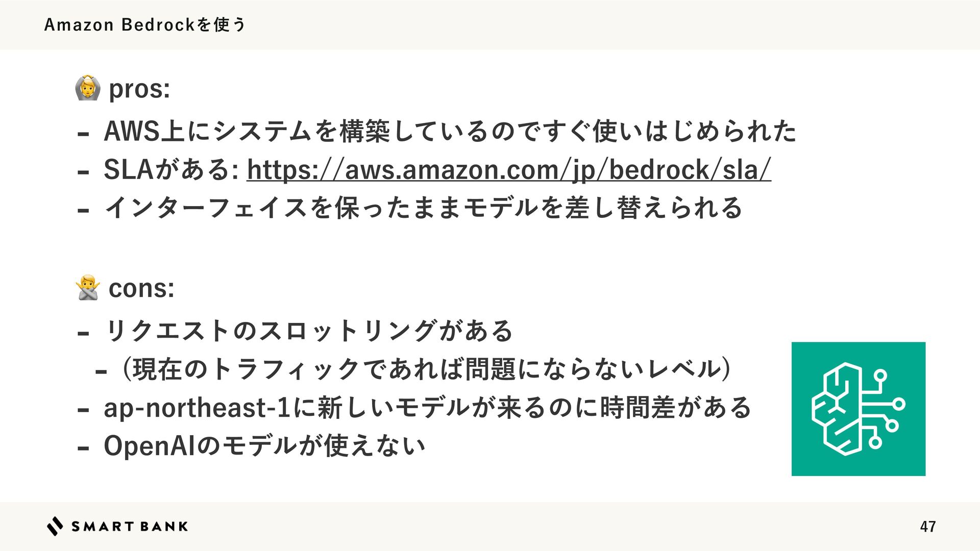The height and width of the screenshot is (551, 980).
Task: Click the parenthesized "現在のトラフィック" sub-bullet
Action: 426,369
